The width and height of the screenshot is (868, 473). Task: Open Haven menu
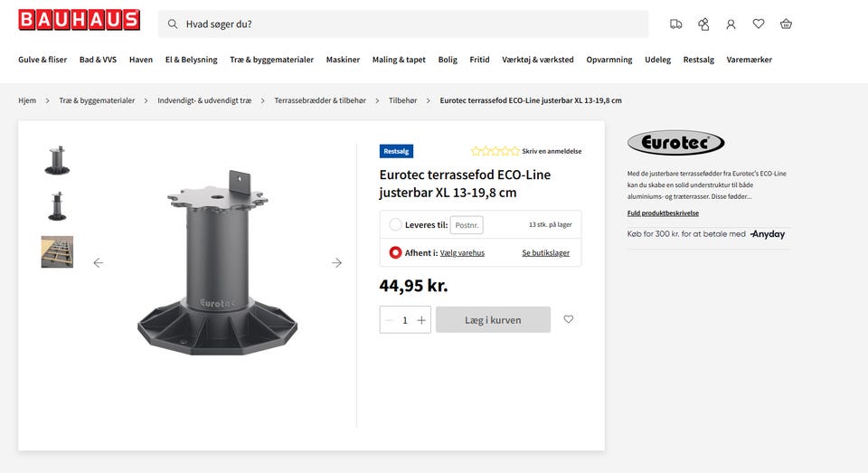pos(141,60)
